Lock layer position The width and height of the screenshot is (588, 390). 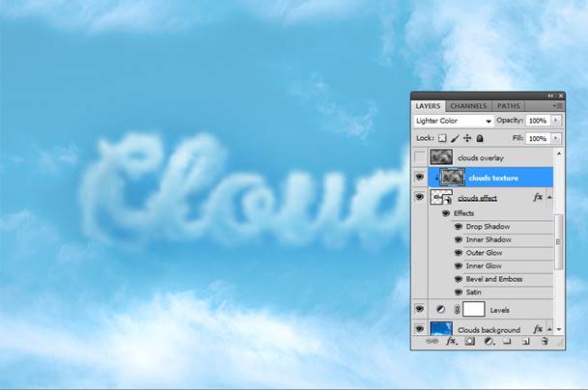(x=467, y=138)
